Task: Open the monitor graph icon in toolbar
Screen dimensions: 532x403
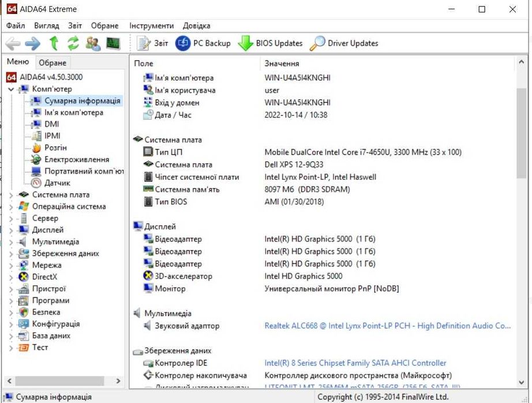Action: click(x=113, y=43)
